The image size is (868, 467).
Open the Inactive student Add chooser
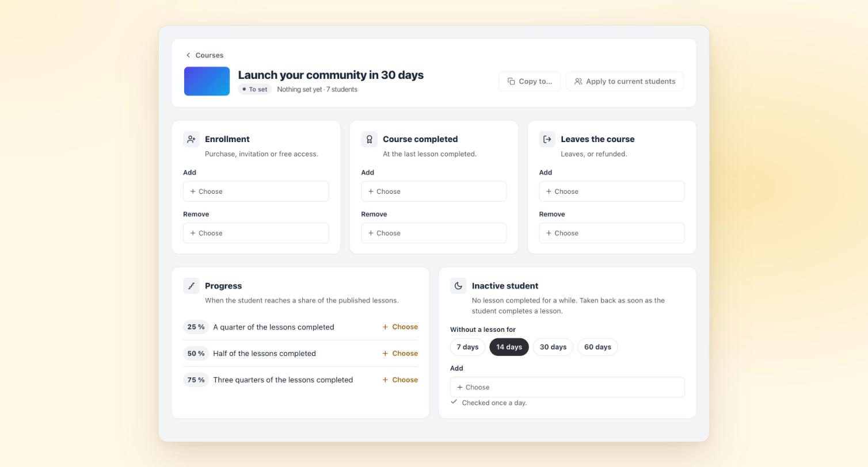tap(568, 387)
